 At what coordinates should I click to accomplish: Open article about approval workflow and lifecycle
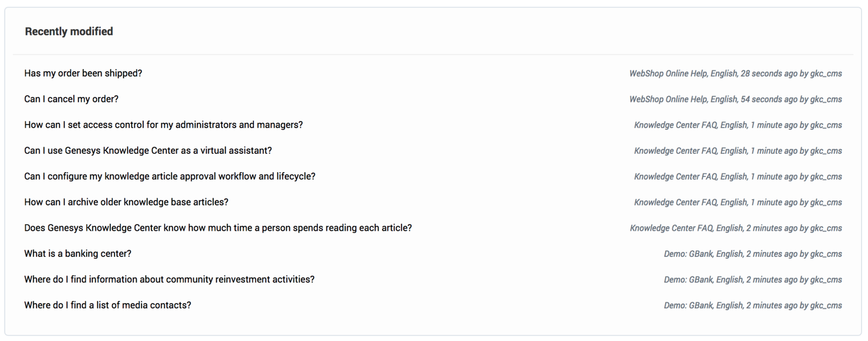coord(169,176)
